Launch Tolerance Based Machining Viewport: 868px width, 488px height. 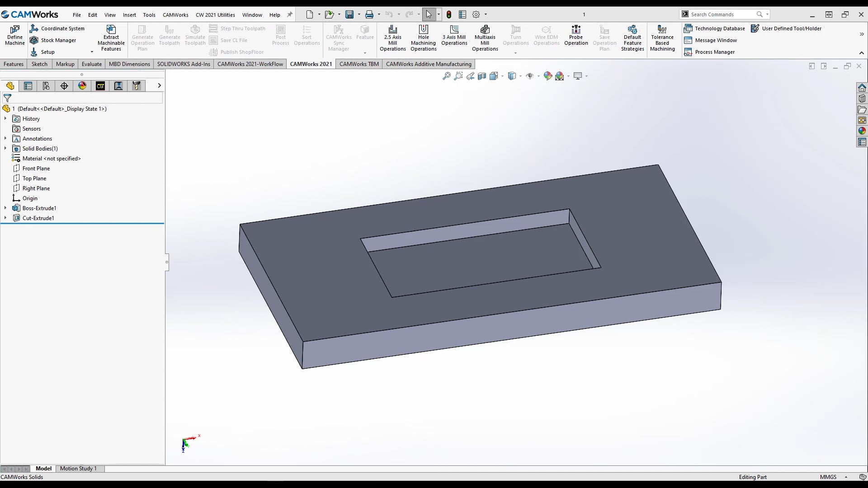click(x=662, y=38)
